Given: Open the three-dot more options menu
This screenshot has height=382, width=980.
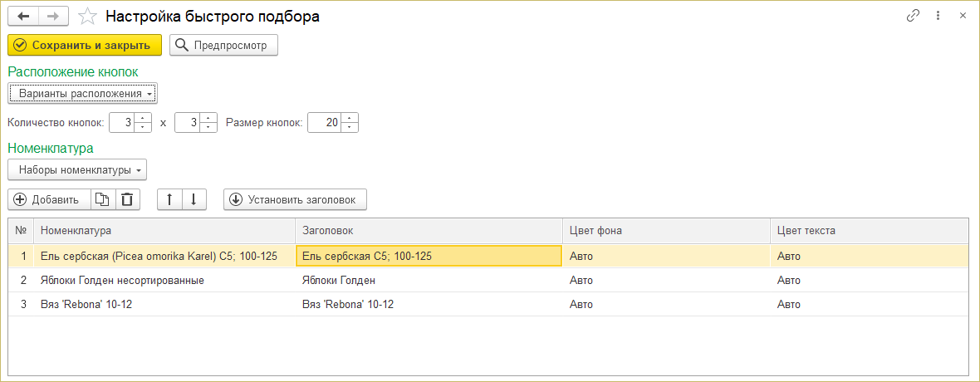Looking at the screenshot, I should point(938,16).
